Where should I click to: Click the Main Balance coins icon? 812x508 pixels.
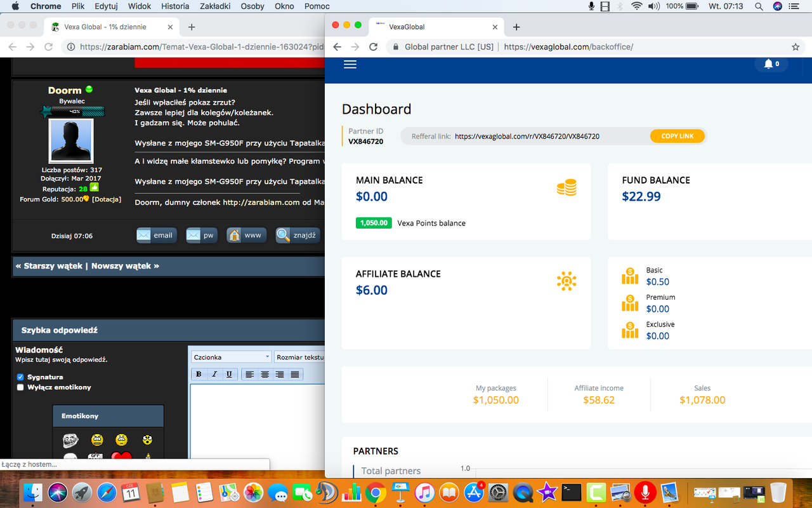click(566, 188)
